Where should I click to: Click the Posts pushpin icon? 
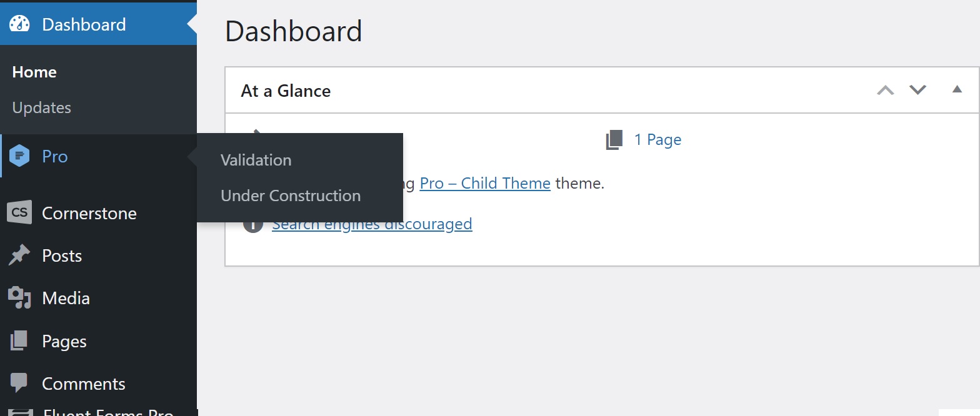(19, 255)
